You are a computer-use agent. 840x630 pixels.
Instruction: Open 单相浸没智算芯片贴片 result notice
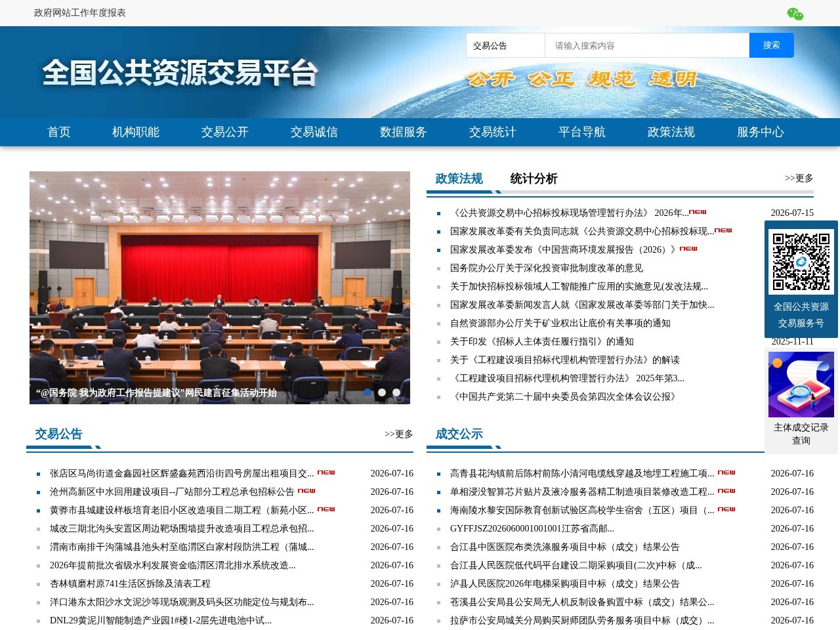[x=582, y=492]
